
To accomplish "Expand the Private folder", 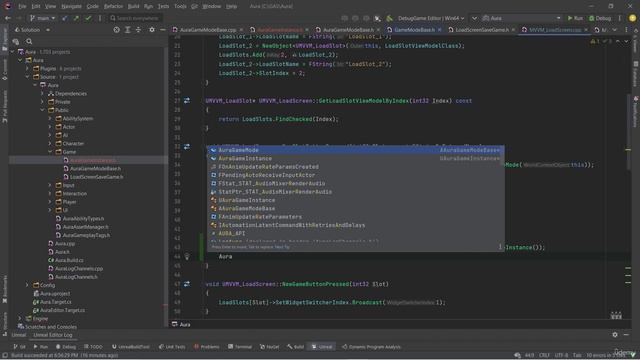I will [42, 102].
